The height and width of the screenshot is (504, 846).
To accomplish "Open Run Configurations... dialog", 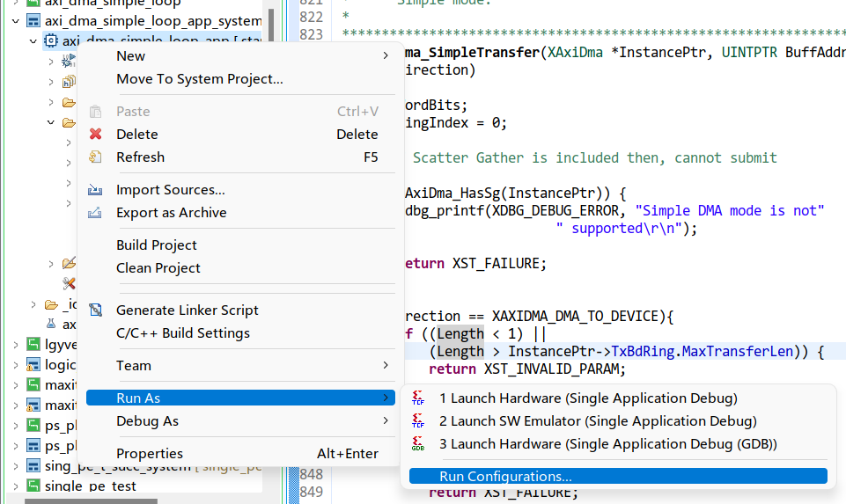I will click(618, 476).
